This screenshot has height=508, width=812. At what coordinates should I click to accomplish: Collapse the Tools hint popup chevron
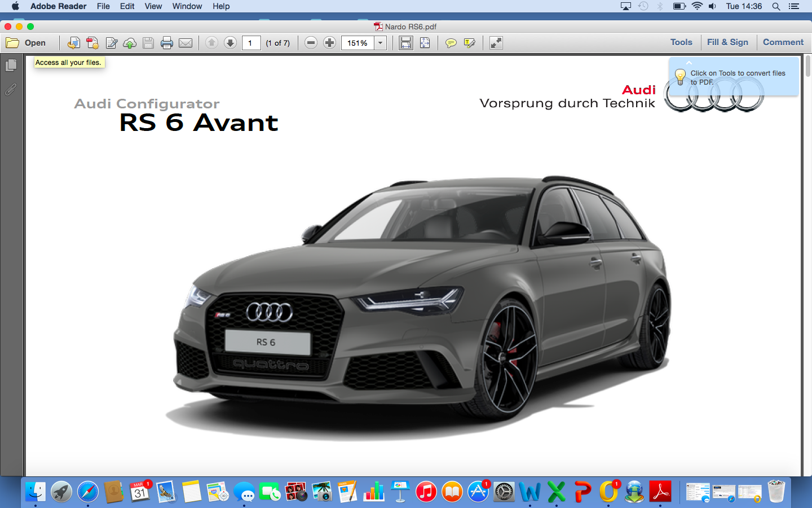[689, 63]
